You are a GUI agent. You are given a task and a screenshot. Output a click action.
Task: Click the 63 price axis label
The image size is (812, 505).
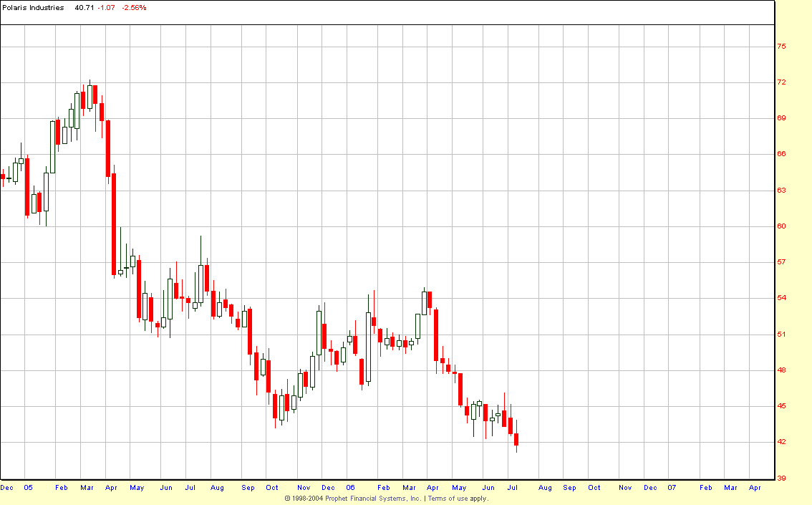click(781, 191)
